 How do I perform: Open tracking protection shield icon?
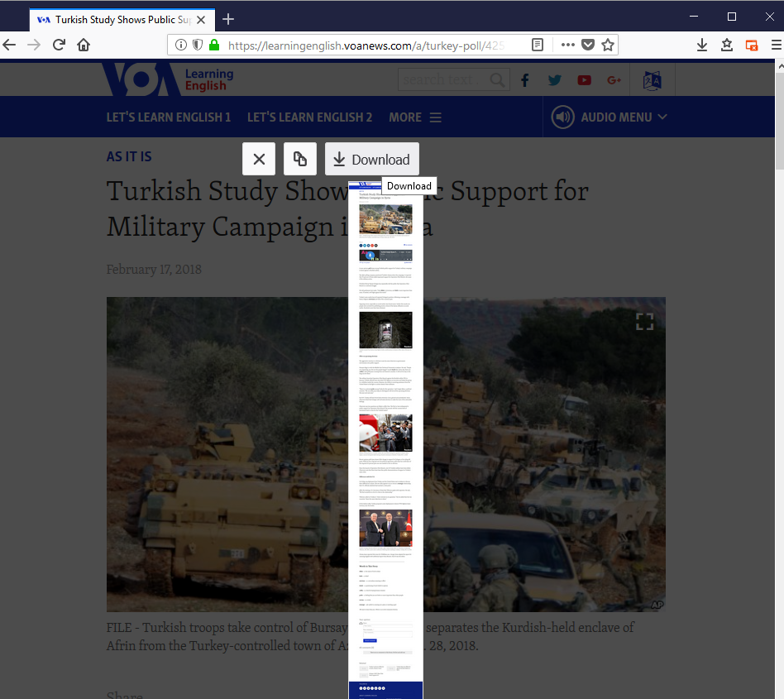click(198, 45)
